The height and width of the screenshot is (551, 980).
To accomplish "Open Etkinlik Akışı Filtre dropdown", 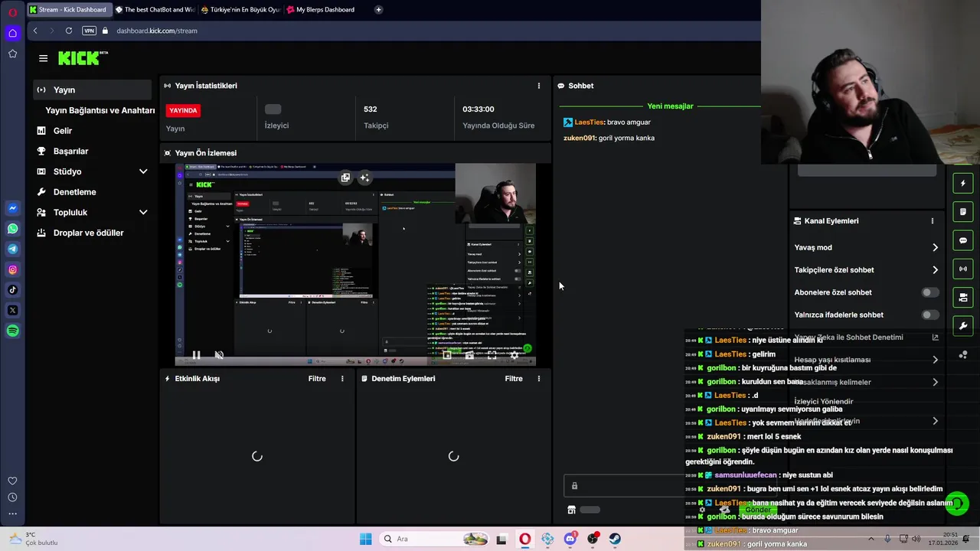I will (317, 379).
